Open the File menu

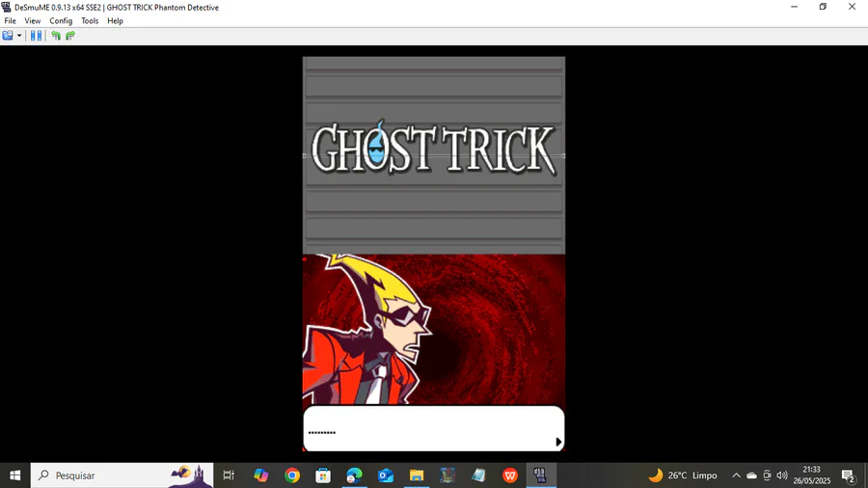point(10,20)
